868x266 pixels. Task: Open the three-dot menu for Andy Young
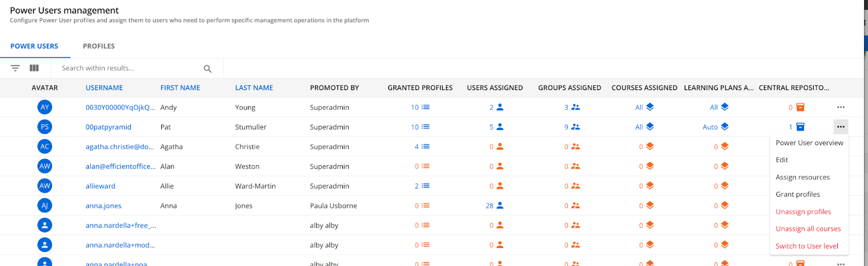point(840,107)
